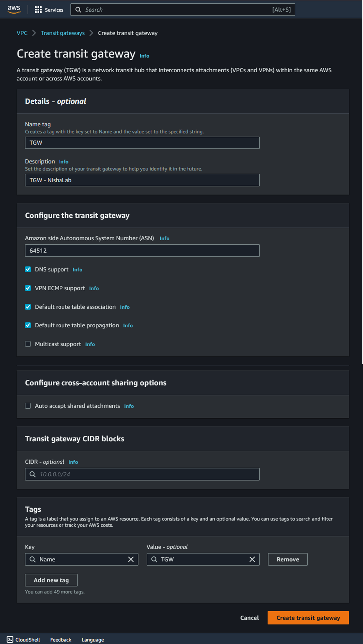Open CloudShell from the footer
This screenshot has width=363, height=644.
[24, 640]
